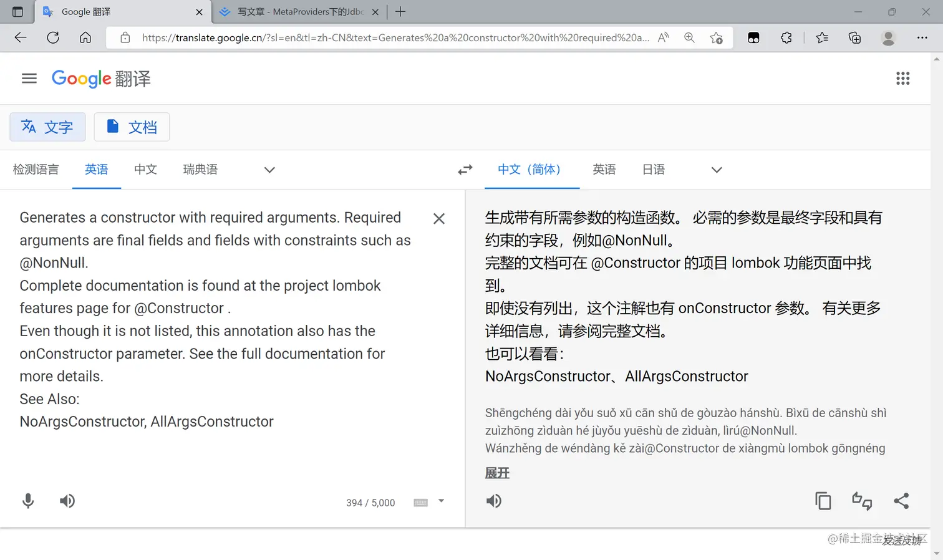Select the 文字 text translation mode
943x560 pixels.
(47, 127)
